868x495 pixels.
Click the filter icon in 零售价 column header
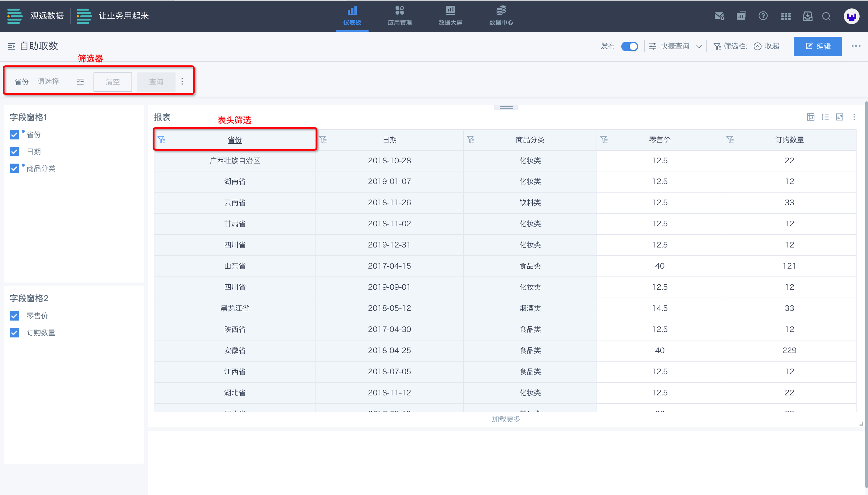(604, 139)
